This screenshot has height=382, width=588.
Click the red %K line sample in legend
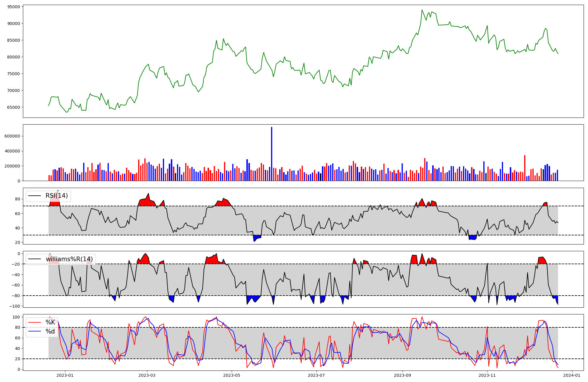(34, 322)
